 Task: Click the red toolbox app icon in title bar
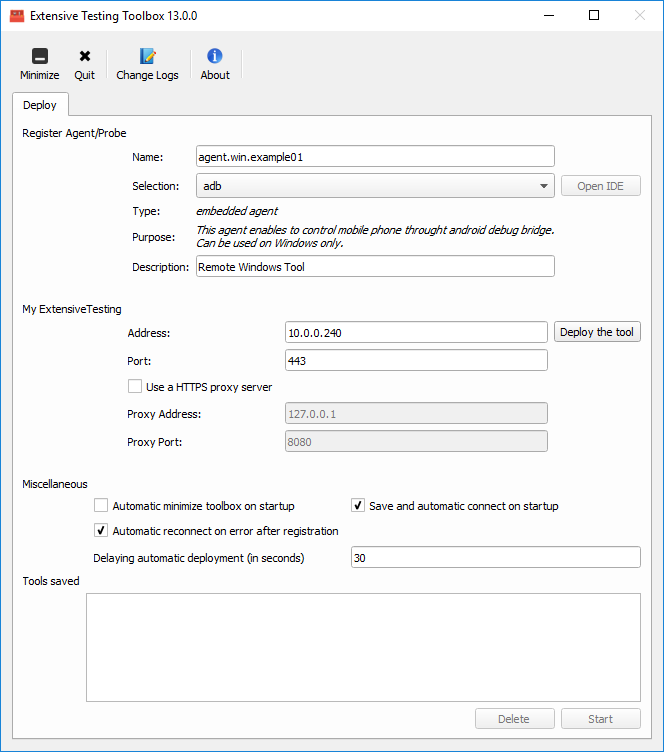(17, 16)
